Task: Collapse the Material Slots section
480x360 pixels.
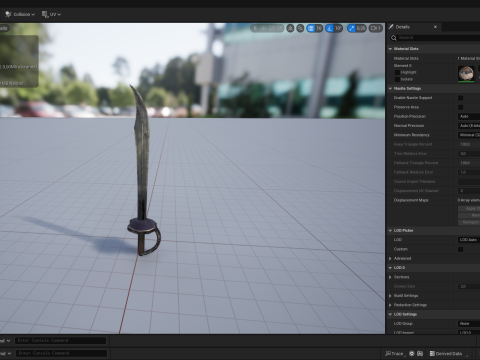Action: 390,49
